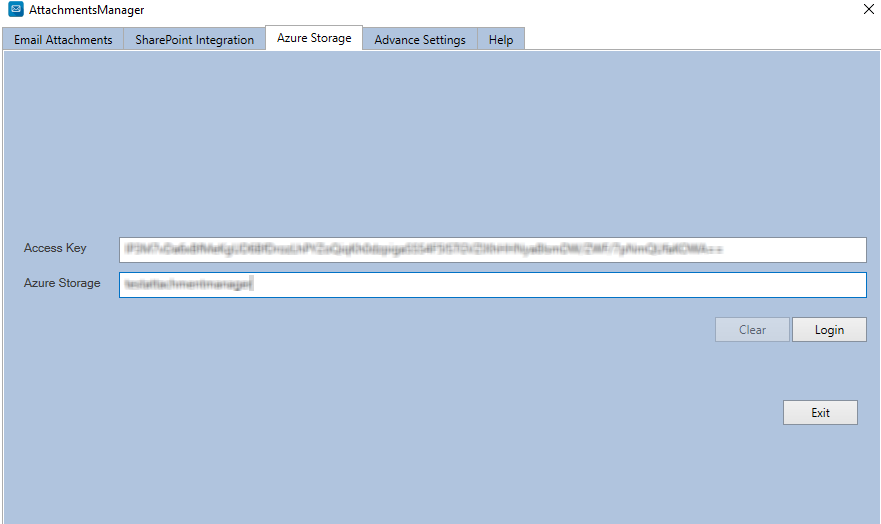Click blank tab strip area right of Help
The width and height of the screenshot is (881, 524).
coord(700,39)
